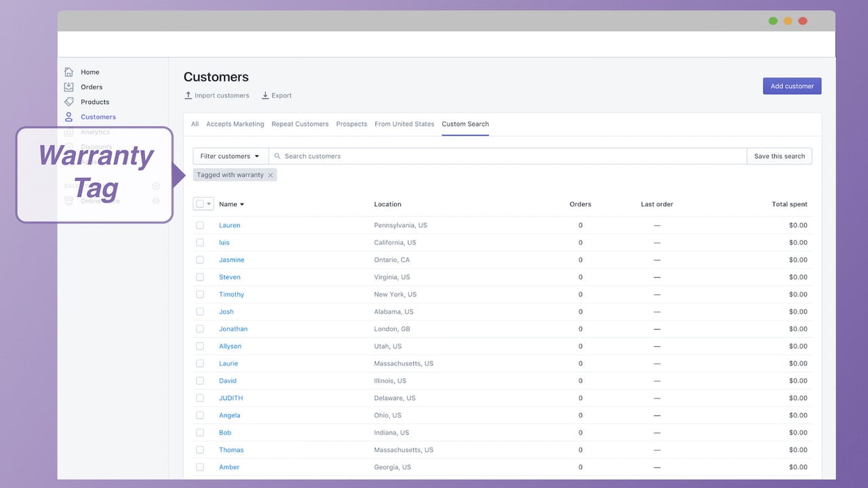Viewport: 868px width, 488px height.
Task: Switch to the Prospects tab
Action: point(351,124)
